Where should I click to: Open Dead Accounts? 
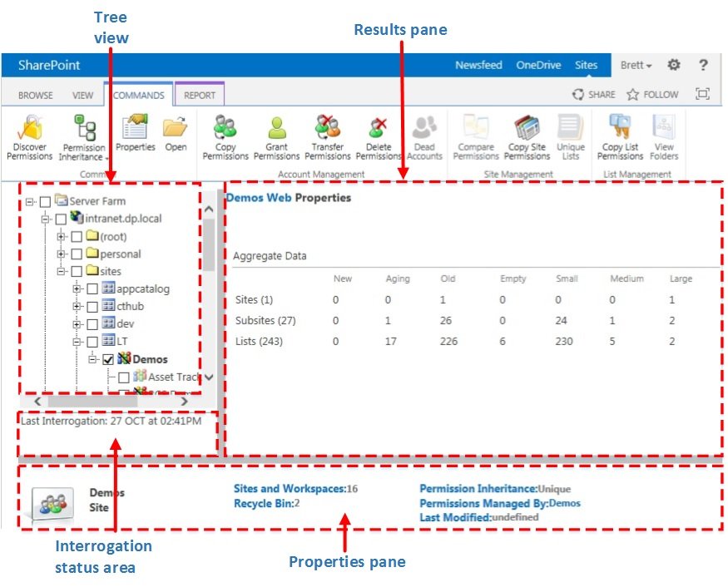pyautogui.click(x=424, y=137)
